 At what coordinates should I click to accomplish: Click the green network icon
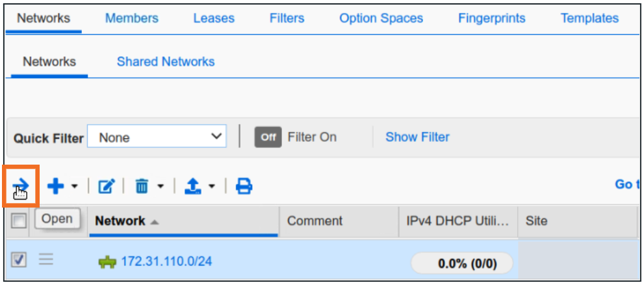click(107, 262)
